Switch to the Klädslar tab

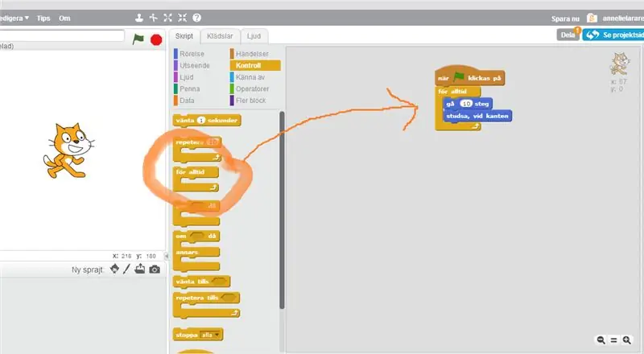pos(220,36)
